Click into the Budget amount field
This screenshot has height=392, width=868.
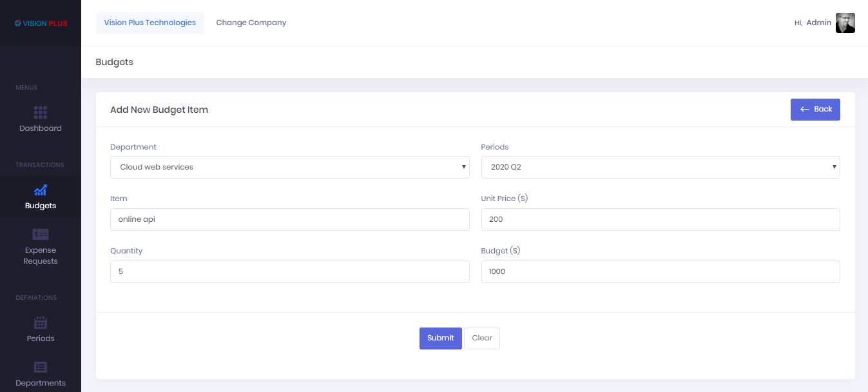click(660, 271)
